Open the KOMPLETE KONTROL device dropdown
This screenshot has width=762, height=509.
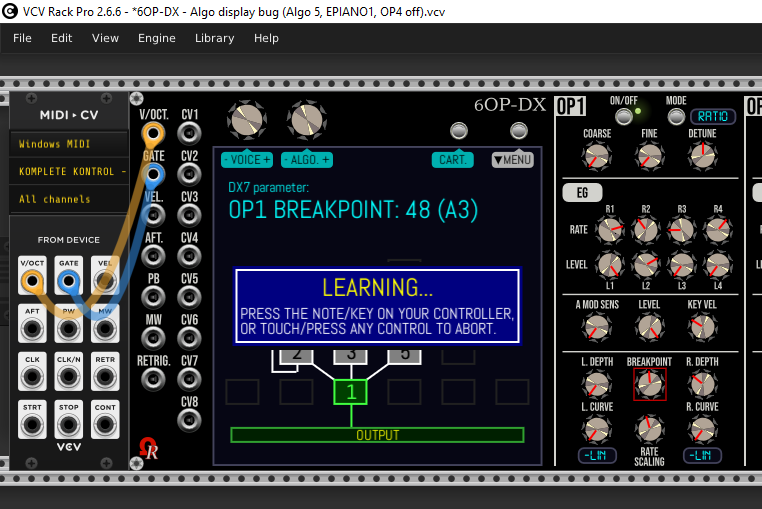coord(68,171)
